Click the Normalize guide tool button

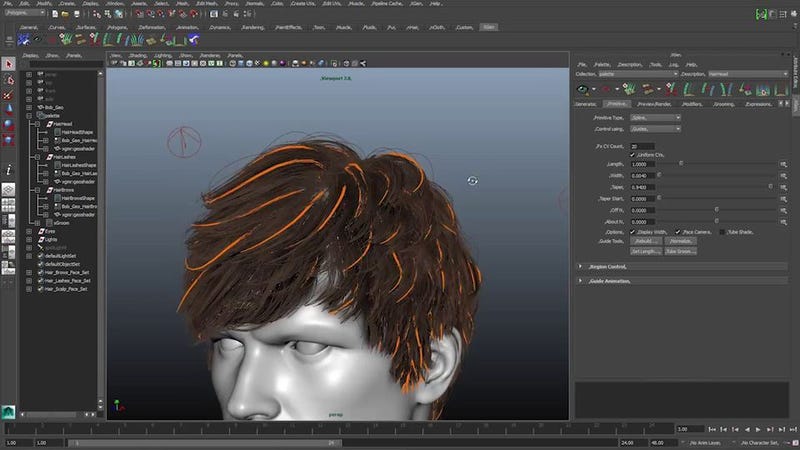681,241
